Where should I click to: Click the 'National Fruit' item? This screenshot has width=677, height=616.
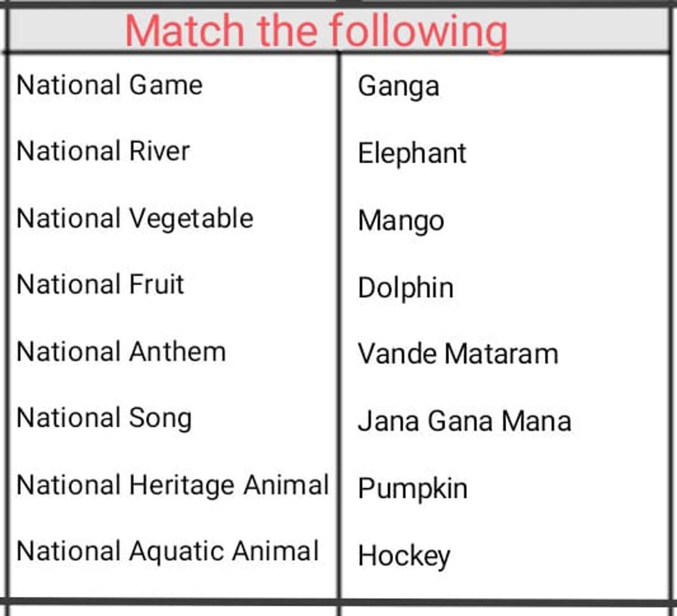click(x=100, y=285)
